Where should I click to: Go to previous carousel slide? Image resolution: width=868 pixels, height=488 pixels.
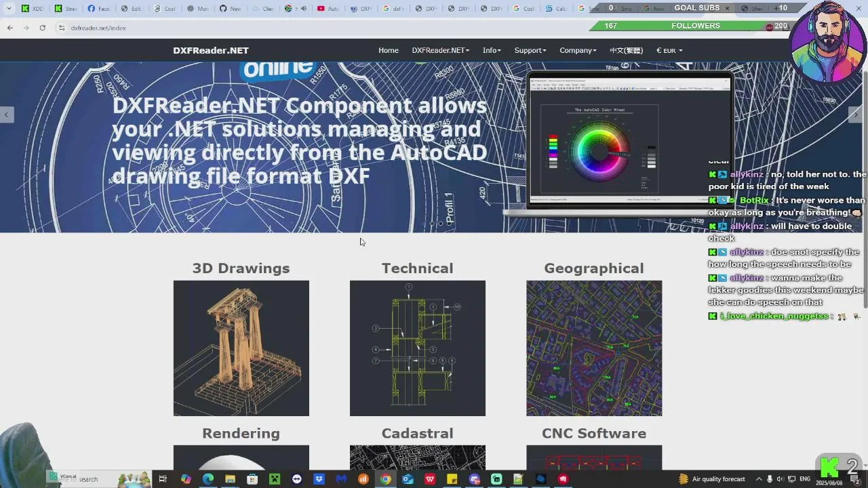click(x=7, y=115)
